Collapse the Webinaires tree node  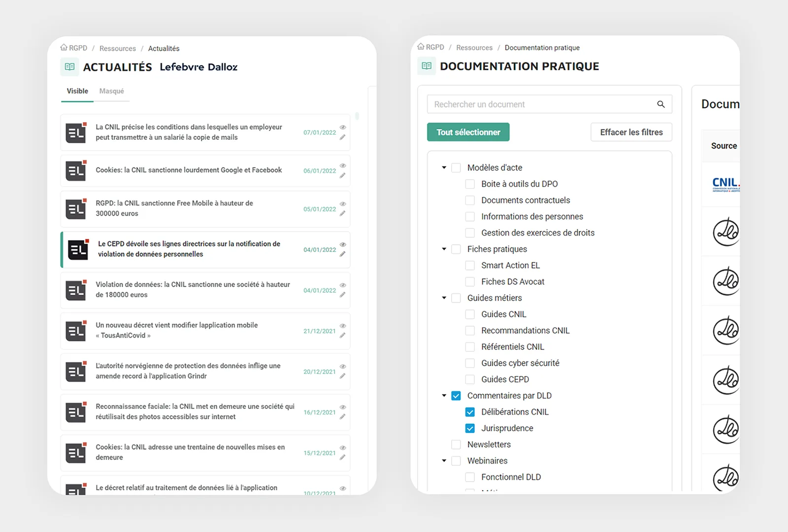(x=444, y=461)
